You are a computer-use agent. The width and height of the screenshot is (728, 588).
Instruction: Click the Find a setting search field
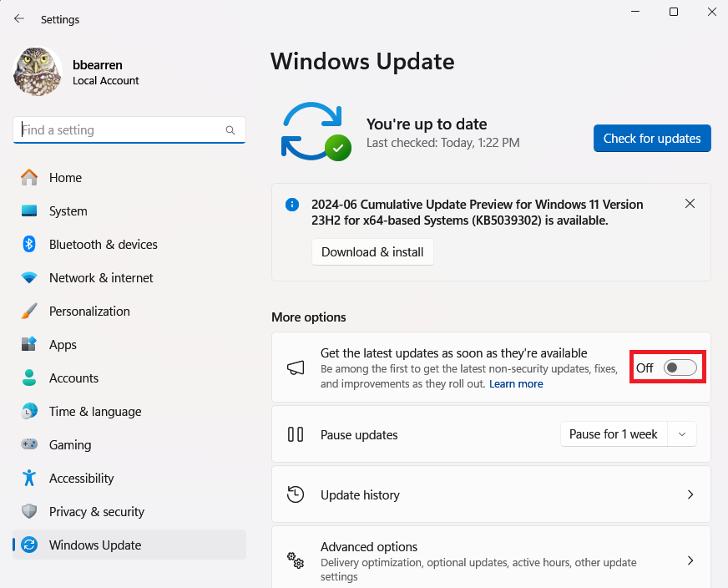pos(121,130)
